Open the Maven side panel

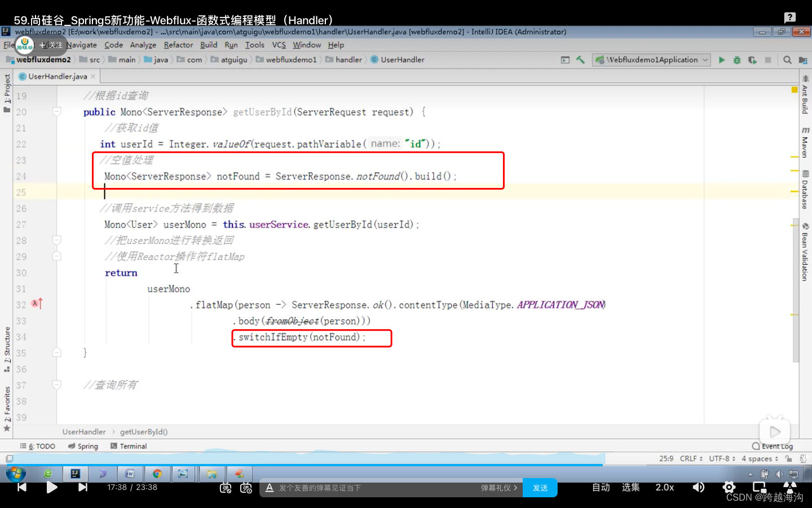tap(805, 142)
